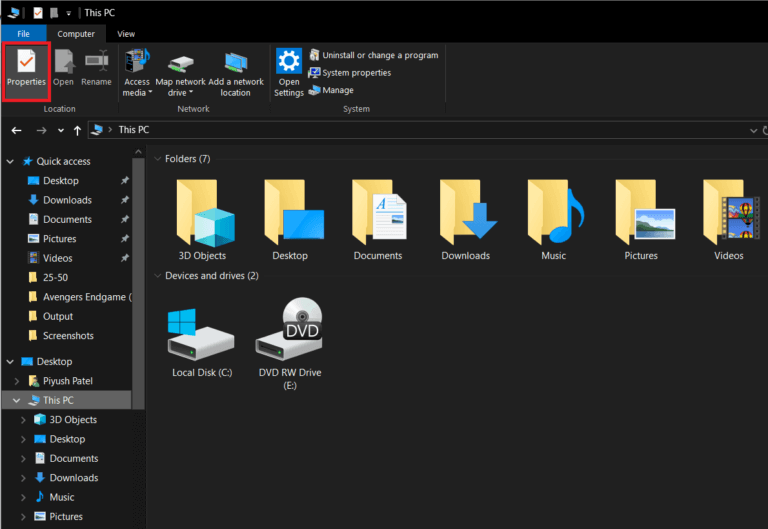Select the Local Disk (C:) drive
The height and width of the screenshot is (529, 768).
pyautogui.click(x=202, y=342)
